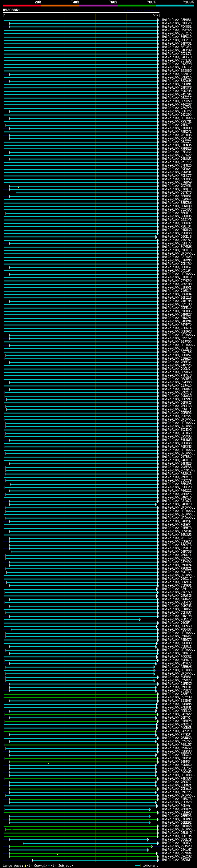Click the UniRef100_Q8VC94 hit label
The width and height of the screenshot is (197, 868).
tap(177, 531)
